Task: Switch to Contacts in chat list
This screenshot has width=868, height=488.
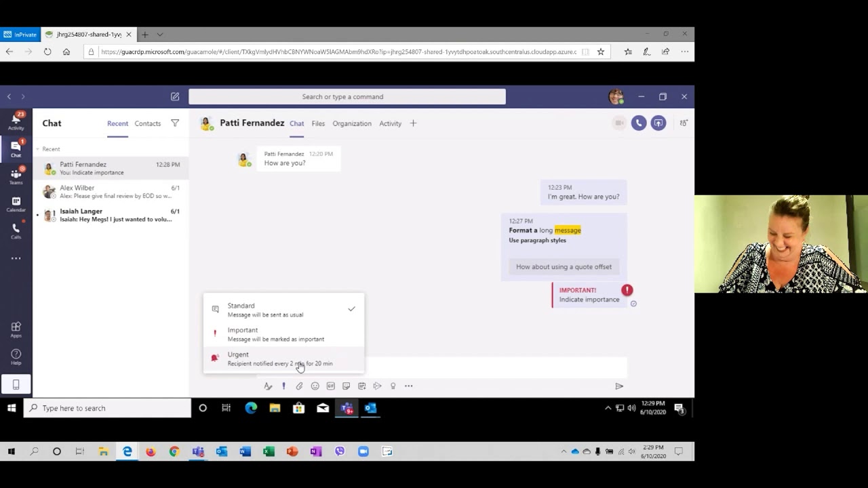Action: tap(147, 123)
